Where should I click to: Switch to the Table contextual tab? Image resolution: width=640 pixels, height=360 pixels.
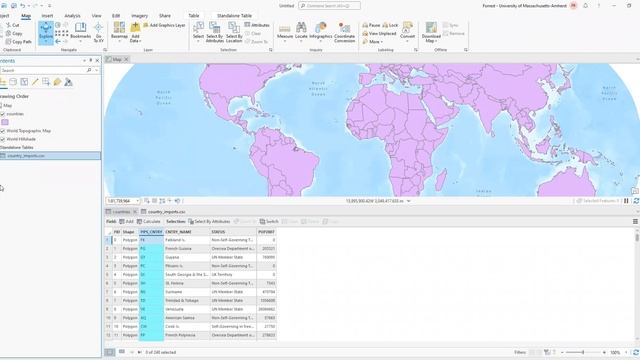[194, 16]
